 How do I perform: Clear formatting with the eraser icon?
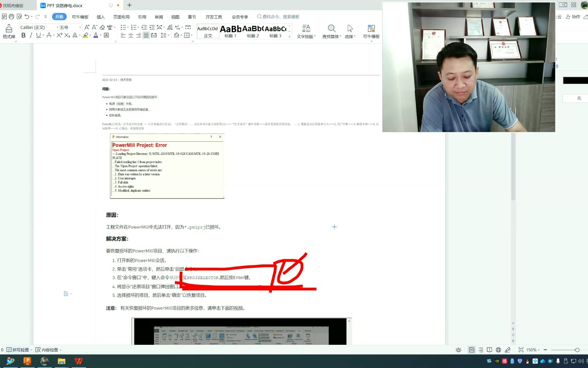(102, 27)
